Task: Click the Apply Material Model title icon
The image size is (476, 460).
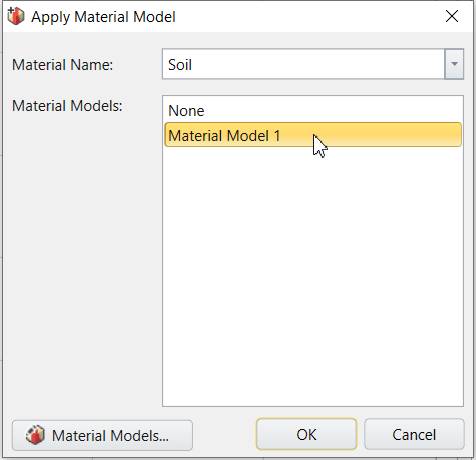Action: [16, 16]
